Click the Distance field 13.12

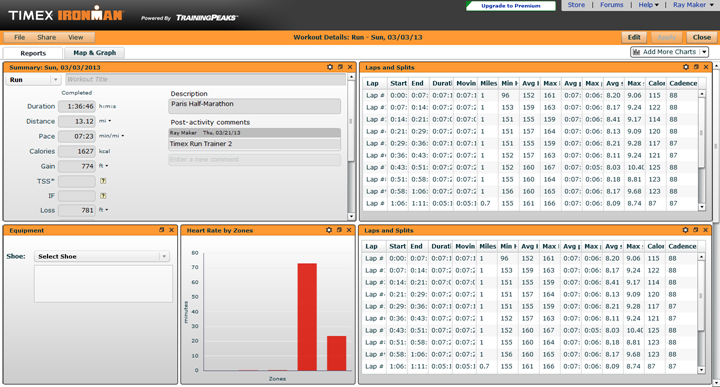[x=77, y=121]
